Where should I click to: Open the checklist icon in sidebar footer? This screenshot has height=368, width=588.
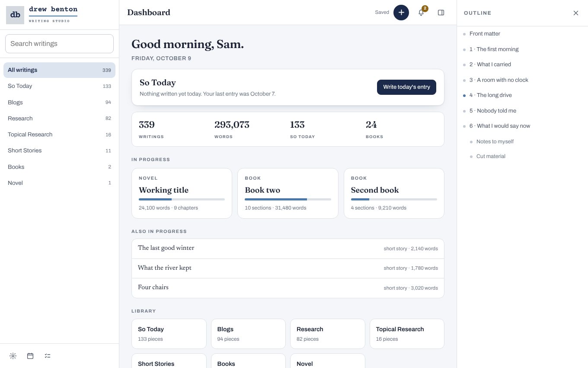(x=48, y=356)
